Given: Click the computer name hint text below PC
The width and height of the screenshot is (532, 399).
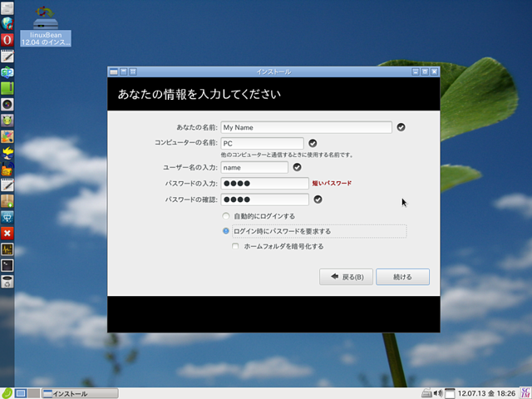Looking at the screenshot, I should (288, 155).
